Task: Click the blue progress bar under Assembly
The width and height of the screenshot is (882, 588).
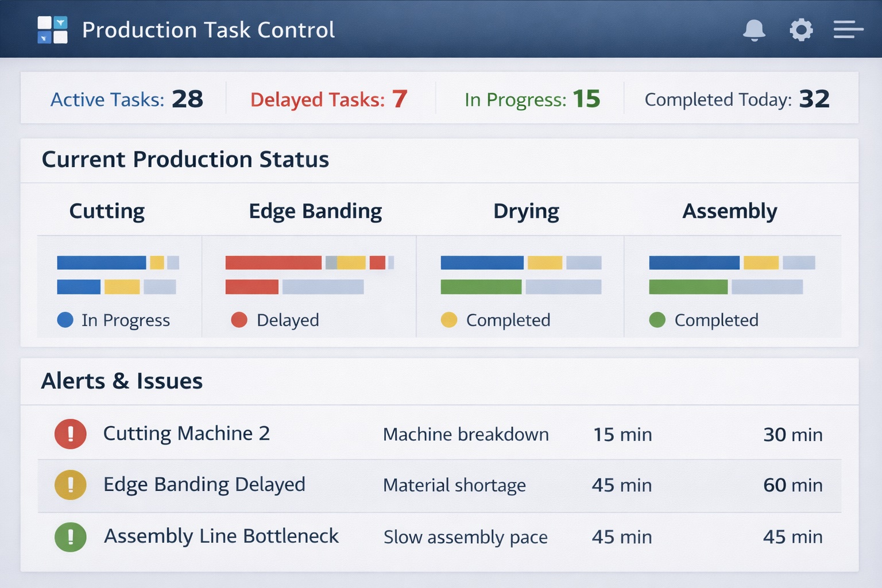Action: [694, 262]
